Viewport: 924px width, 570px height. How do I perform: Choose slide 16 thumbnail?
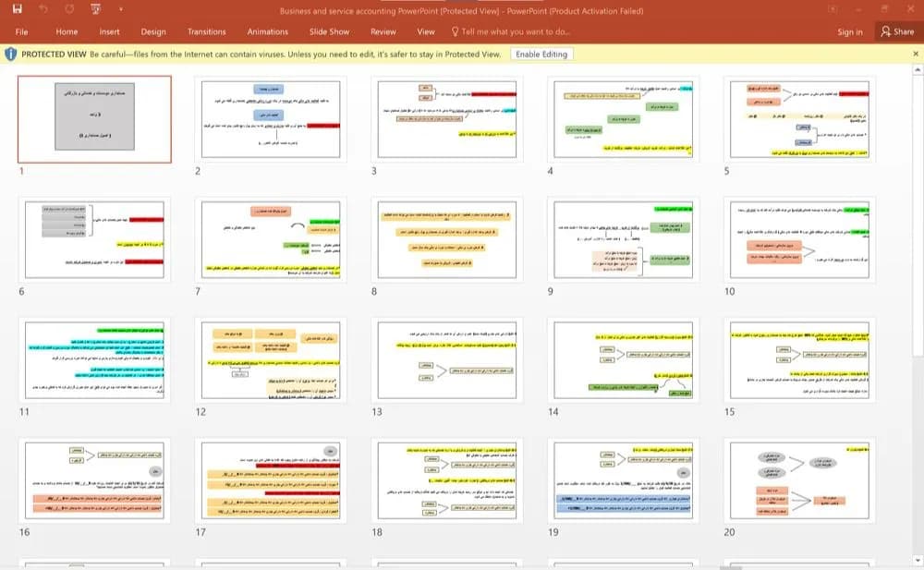coord(94,480)
